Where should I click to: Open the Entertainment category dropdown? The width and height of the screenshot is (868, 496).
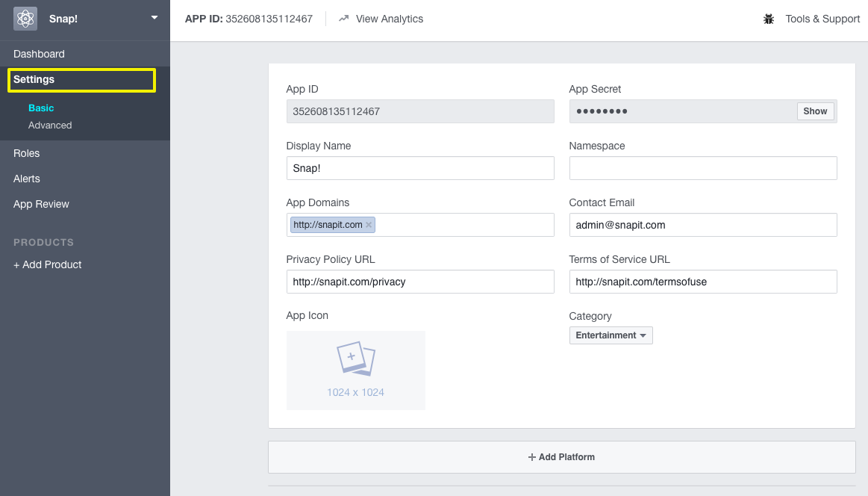(611, 335)
